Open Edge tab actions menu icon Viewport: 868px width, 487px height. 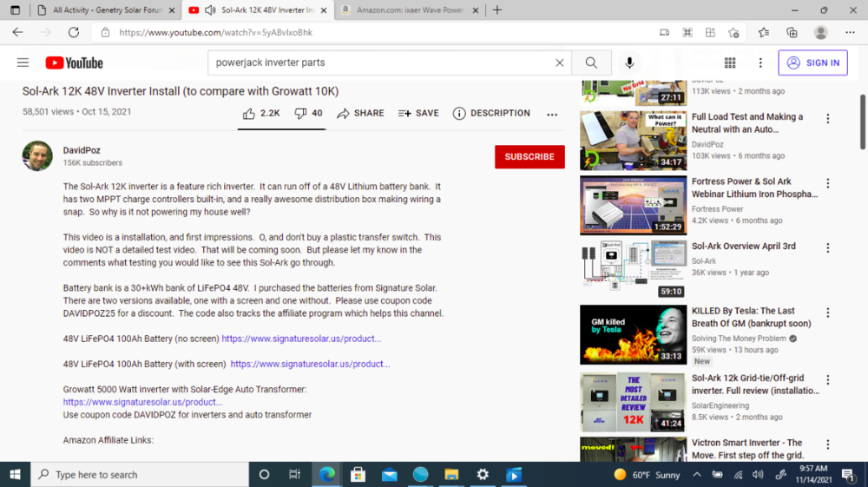[15, 10]
